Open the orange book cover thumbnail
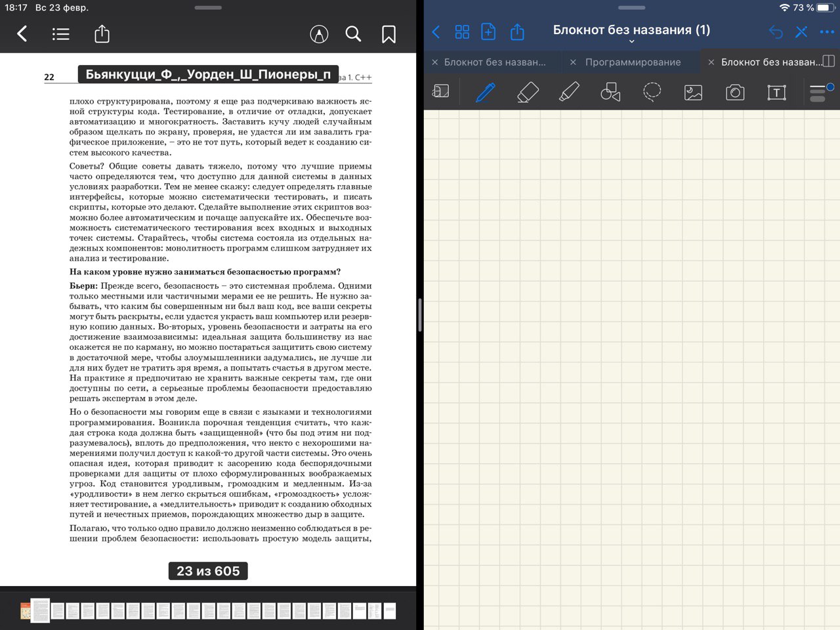 pos(26,611)
